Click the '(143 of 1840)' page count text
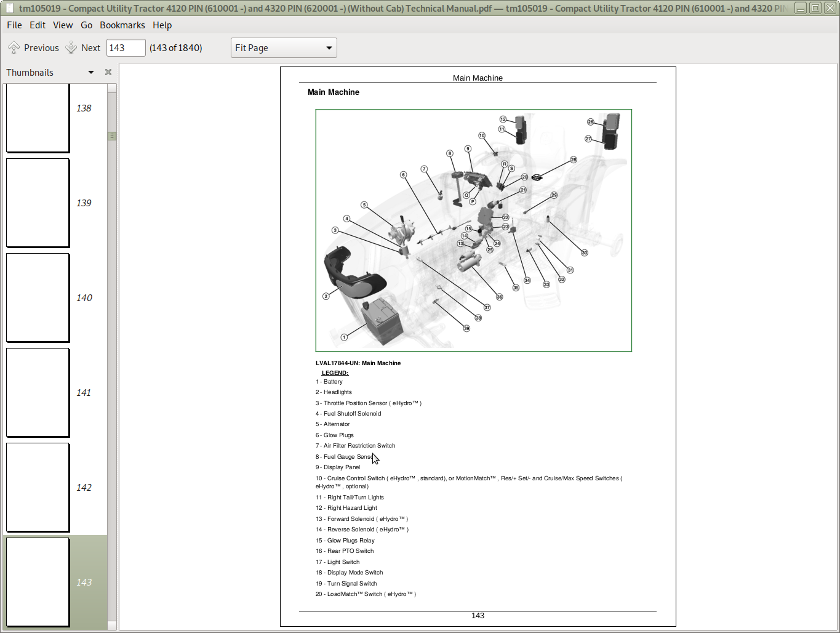The image size is (840, 633). 176,48
